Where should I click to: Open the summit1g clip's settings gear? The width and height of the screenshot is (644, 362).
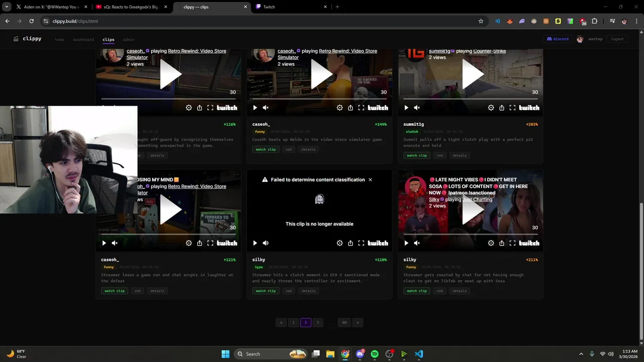491,108
